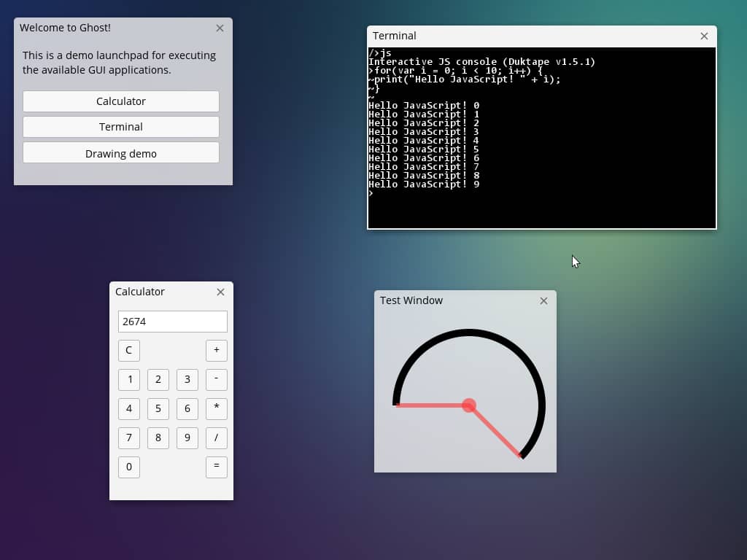Screen dimensions: 747x560
Task: Tap digit 8 on the calculator
Action: pos(158,437)
